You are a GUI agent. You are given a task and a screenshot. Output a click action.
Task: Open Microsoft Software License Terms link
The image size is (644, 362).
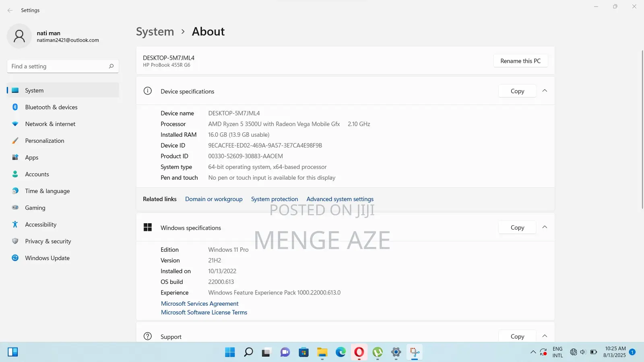(204, 313)
